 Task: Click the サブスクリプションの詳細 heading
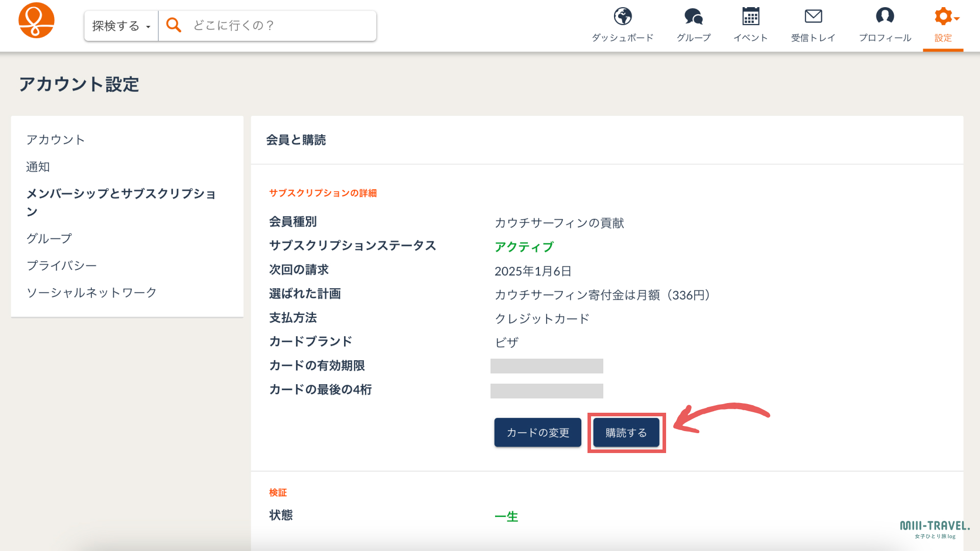(x=323, y=193)
